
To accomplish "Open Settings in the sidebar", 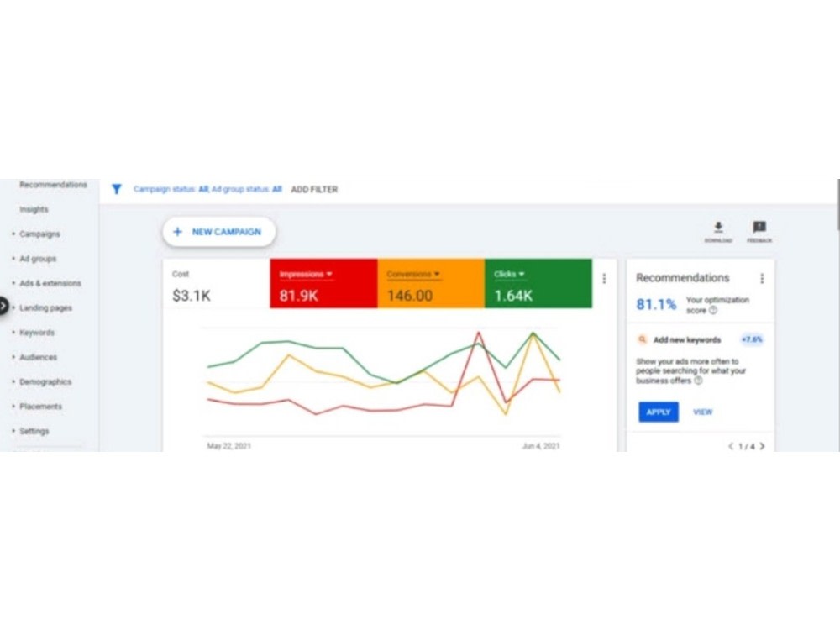I will coord(34,431).
